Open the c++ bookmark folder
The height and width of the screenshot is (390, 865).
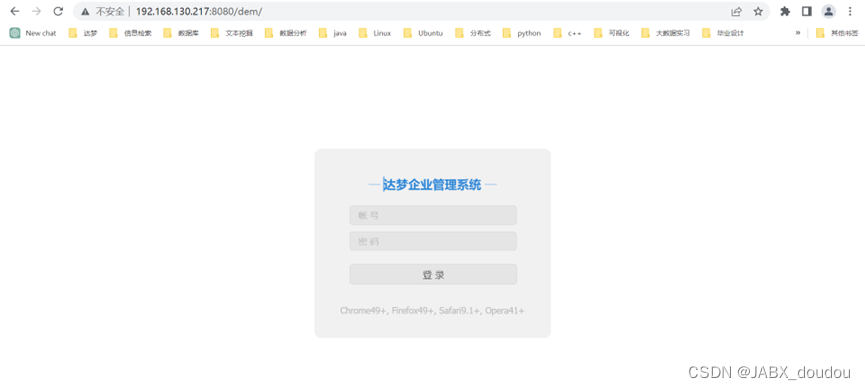point(568,33)
